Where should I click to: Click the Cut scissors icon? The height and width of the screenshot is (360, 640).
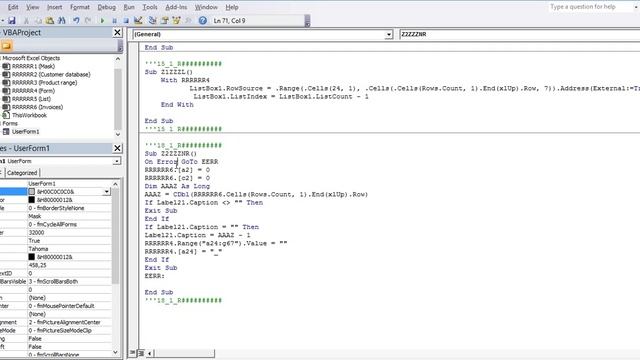tap(26, 20)
